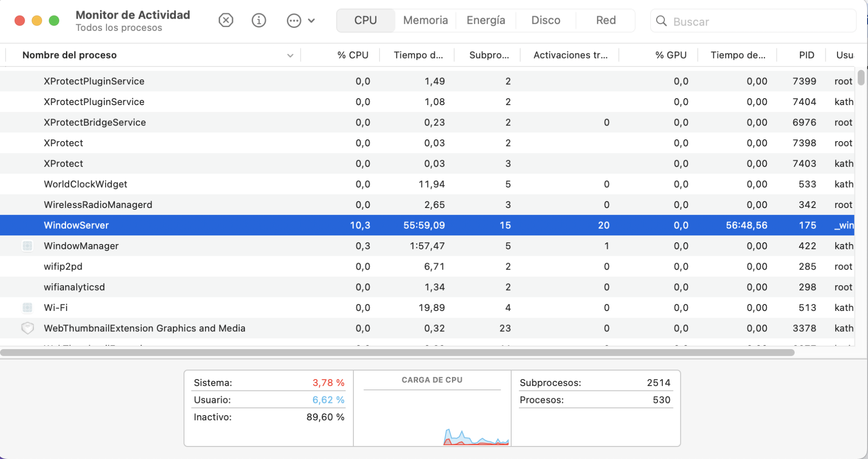Click WindowServer PID 175 cell

[807, 225]
